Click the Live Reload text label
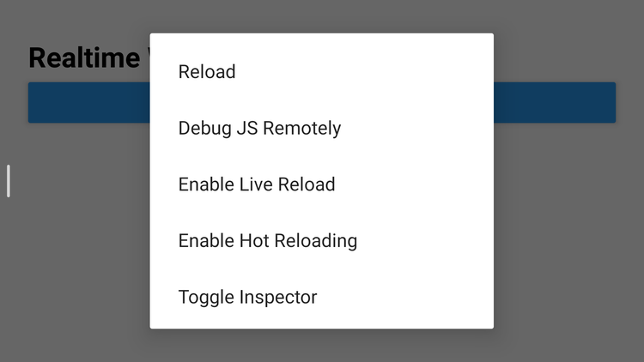 tap(287, 184)
